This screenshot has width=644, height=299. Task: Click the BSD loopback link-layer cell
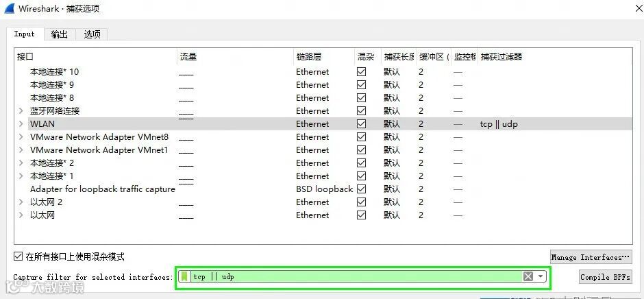[x=325, y=189]
